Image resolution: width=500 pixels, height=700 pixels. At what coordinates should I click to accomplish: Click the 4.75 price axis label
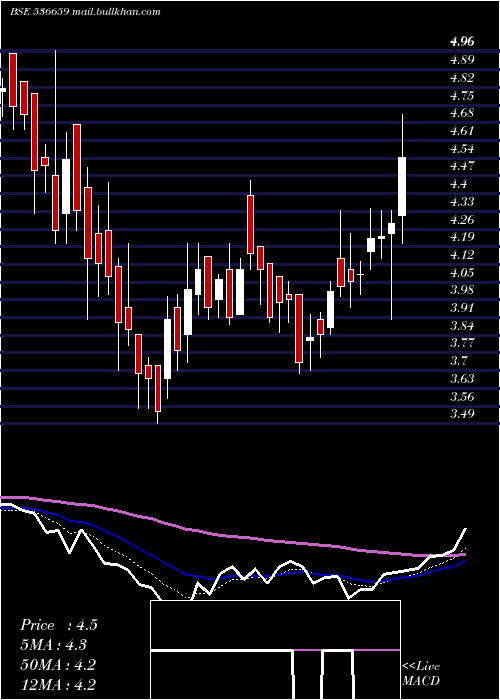pyautogui.click(x=462, y=96)
